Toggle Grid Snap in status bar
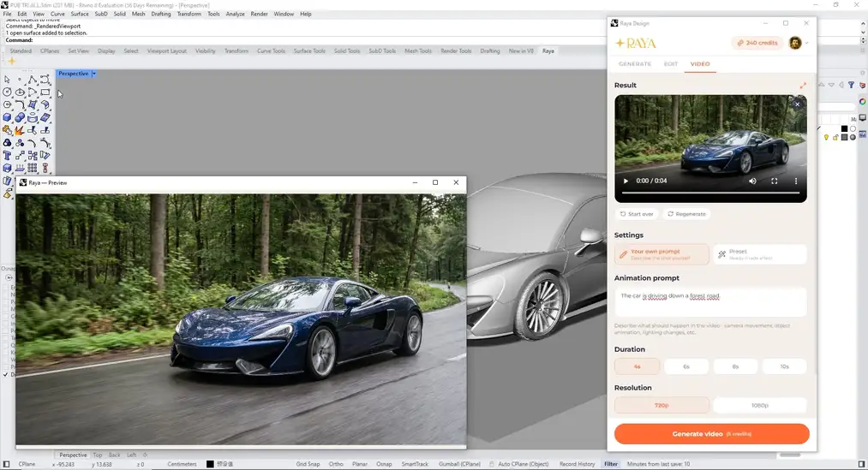 tap(308, 464)
